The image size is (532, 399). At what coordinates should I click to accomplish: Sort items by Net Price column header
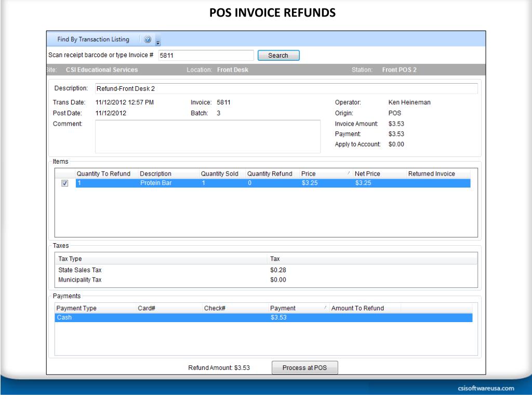pyautogui.click(x=380, y=174)
